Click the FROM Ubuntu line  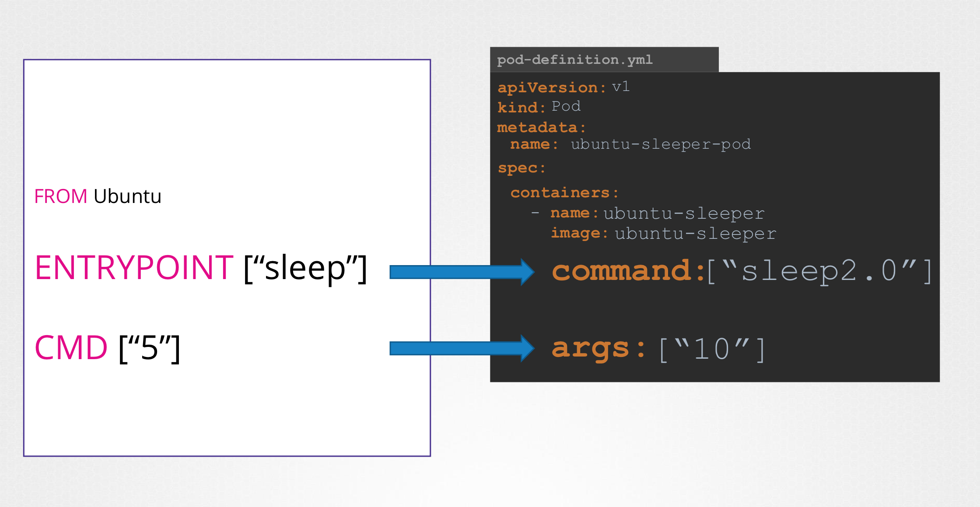(x=97, y=196)
